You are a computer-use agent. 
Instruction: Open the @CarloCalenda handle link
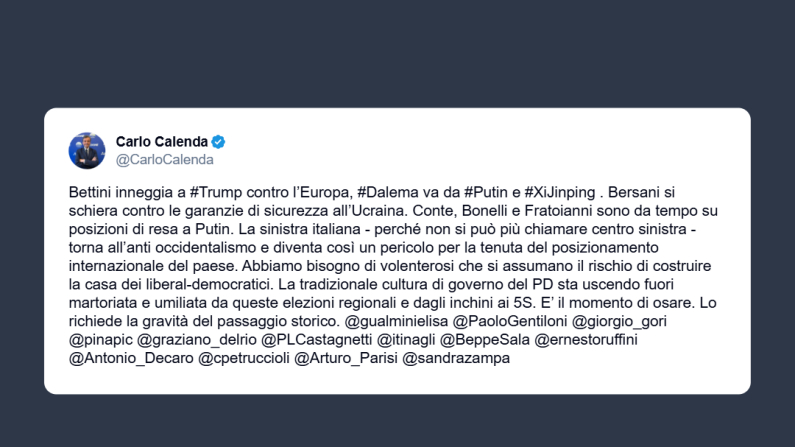pos(164,159)
